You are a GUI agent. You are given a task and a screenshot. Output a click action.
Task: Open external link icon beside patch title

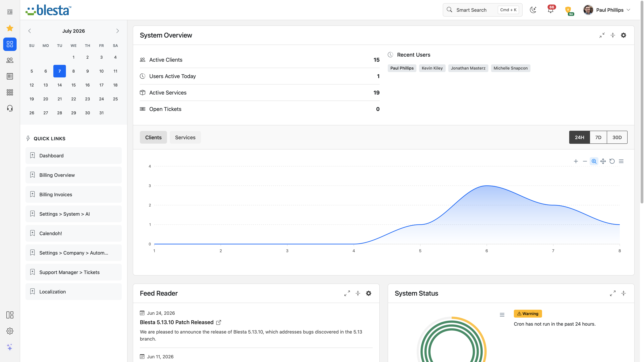coord(219,322)
